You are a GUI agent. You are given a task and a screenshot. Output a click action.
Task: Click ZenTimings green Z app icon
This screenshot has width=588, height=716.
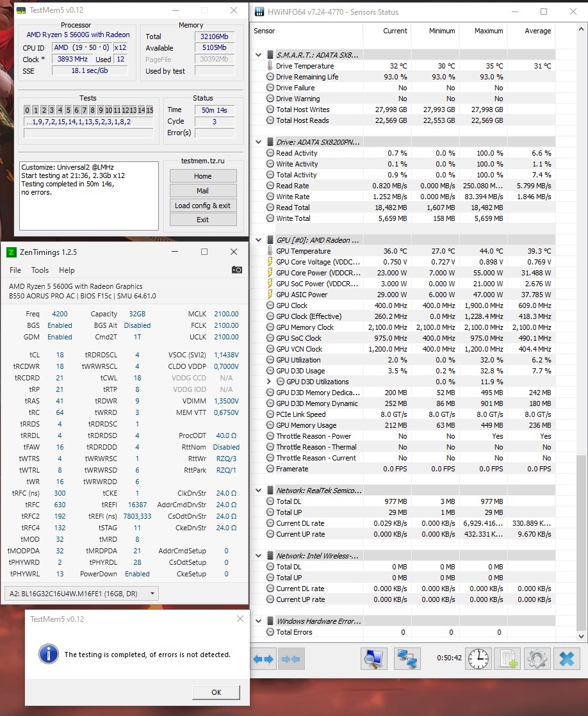[12, 252]
